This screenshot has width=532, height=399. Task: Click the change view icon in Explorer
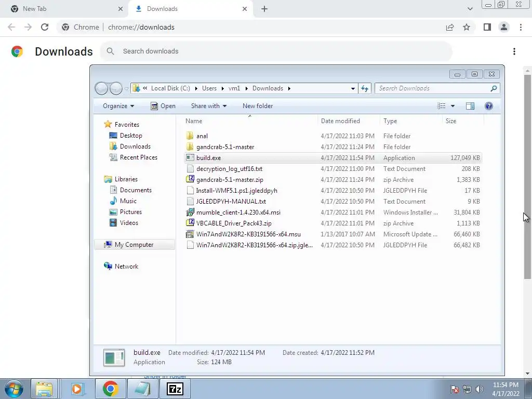point(442,106)
